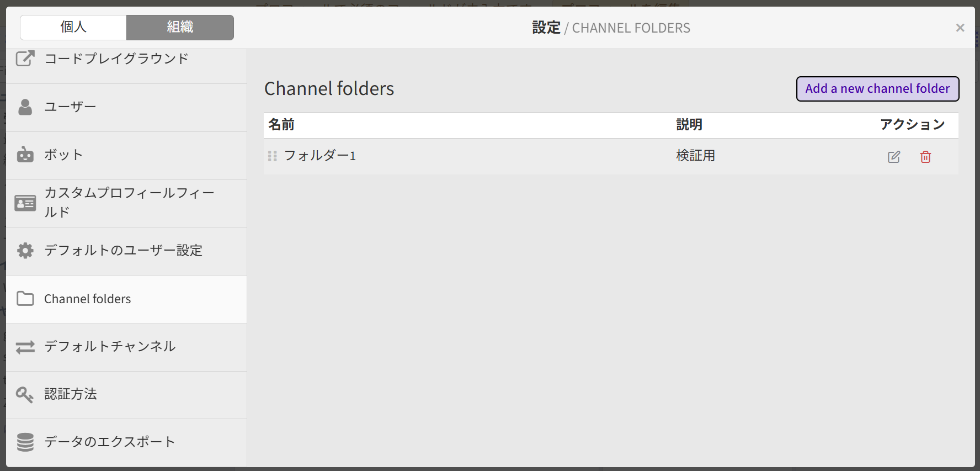Screen dimensions: 980x471
Task: Select the フォルダー1 folder name
Action: click(320, 156)
